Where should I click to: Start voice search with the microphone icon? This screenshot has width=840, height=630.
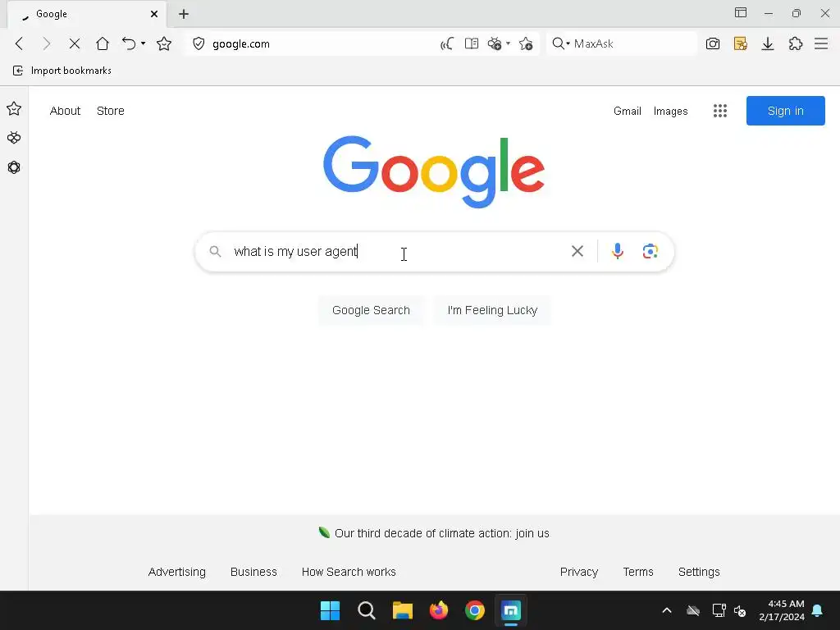point(617,251)
